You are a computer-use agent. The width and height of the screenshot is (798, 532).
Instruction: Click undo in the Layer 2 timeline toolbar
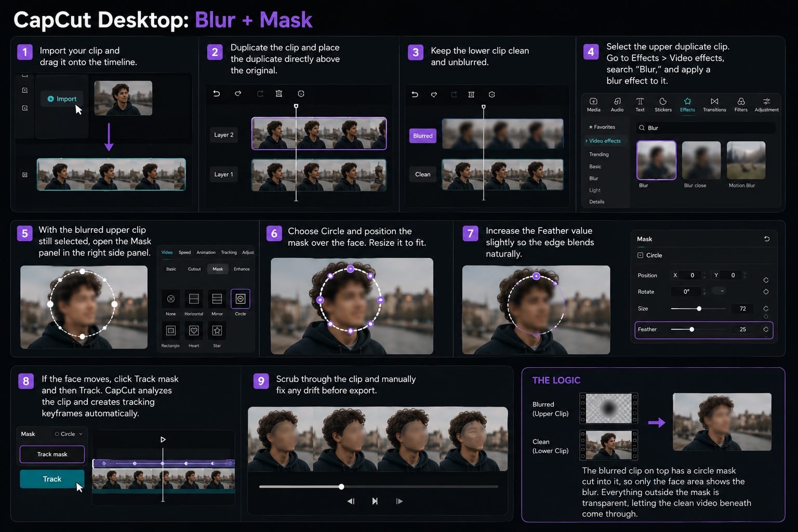coord(217,94)
